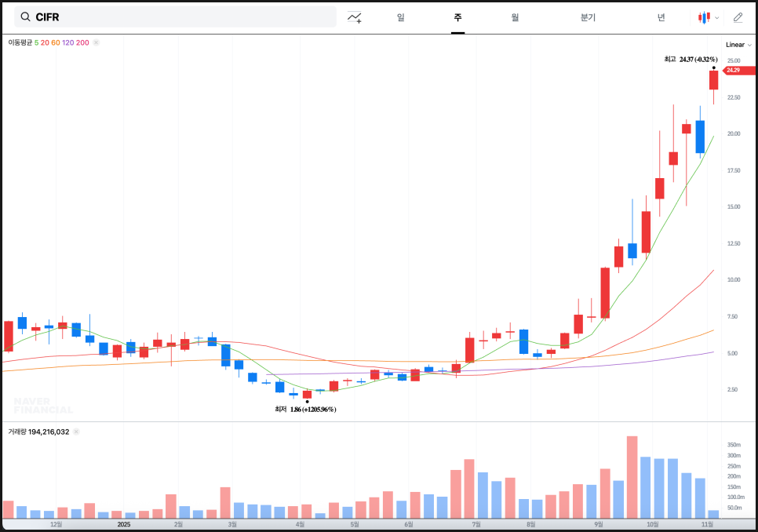This screenshot has height=532, width=758.
Task: Select the 5-period moving average value
Action: pyautogui.click(x=36, y=42)
